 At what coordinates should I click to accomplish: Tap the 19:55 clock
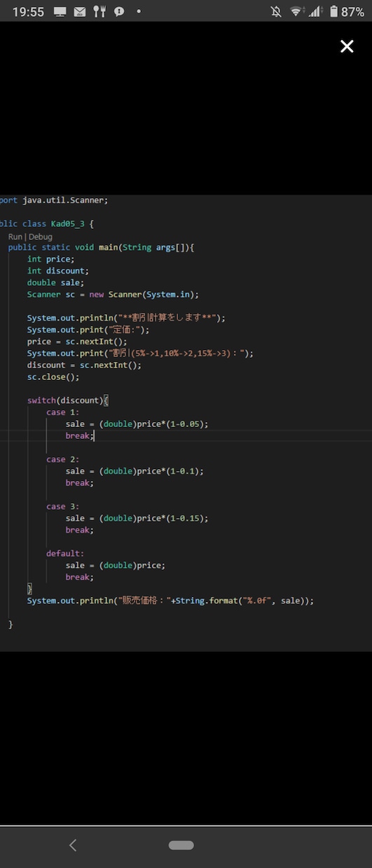pyautogui.click(x=28, y=12)
